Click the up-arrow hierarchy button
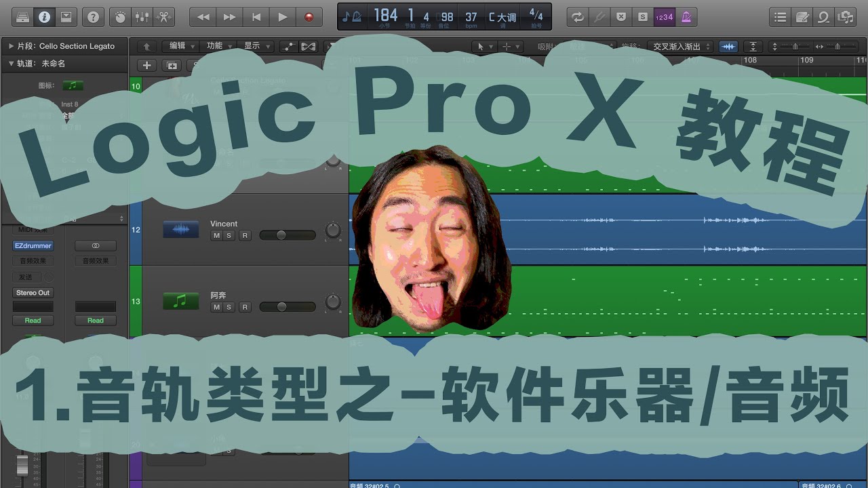This screenshot has width=868, height=488. (146, 46)
